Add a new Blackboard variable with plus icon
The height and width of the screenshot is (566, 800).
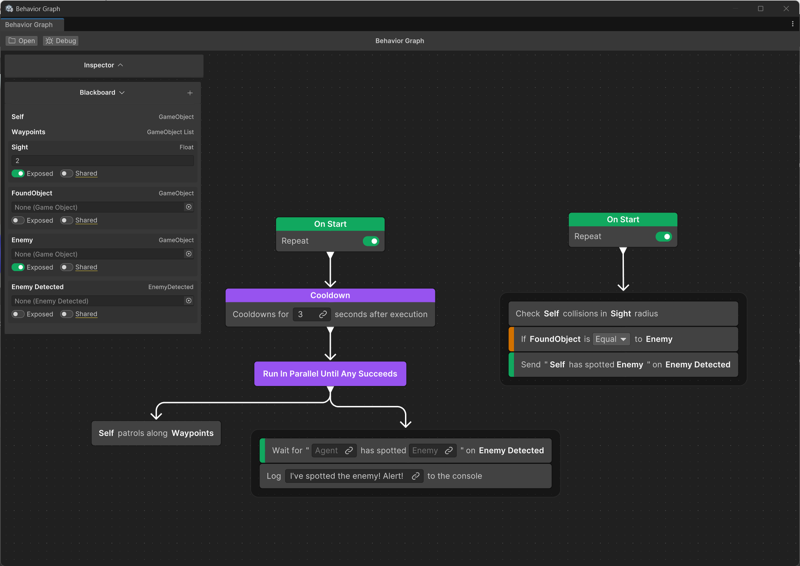tap(190, 93)
